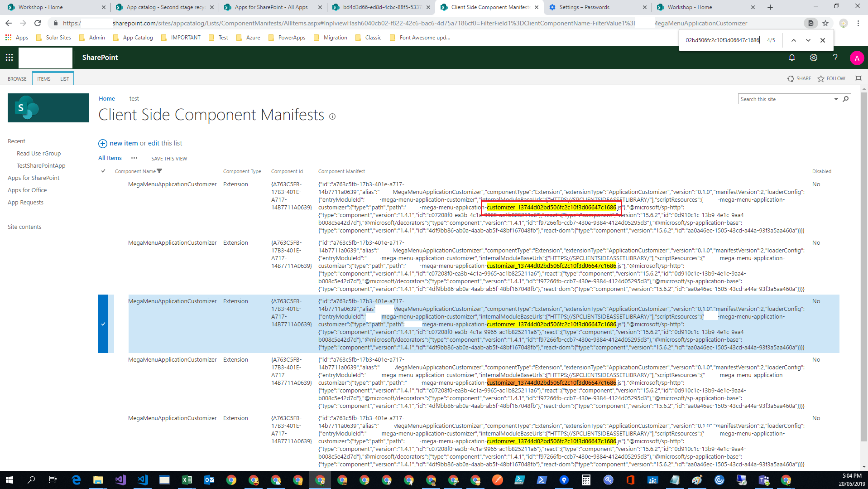The image size is (868, 489).
Task: Open Apps for SharePoint in sidebar
Action: click(x=34, y=178)
